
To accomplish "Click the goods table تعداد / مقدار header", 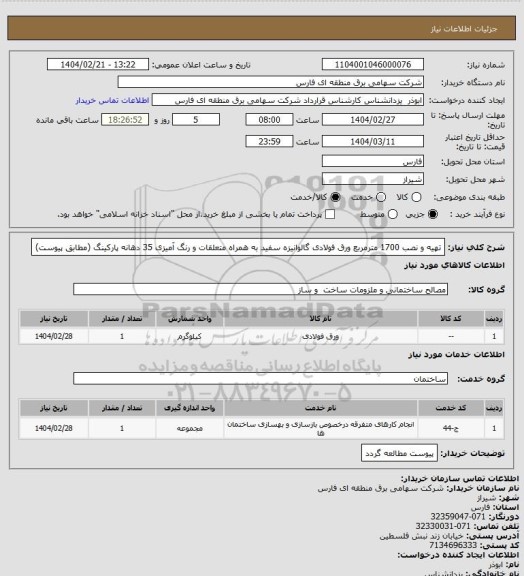I will 122,318.
